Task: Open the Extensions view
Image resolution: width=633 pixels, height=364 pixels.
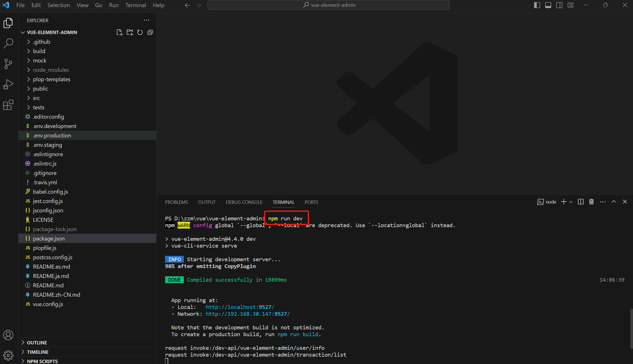Action: 8,105
